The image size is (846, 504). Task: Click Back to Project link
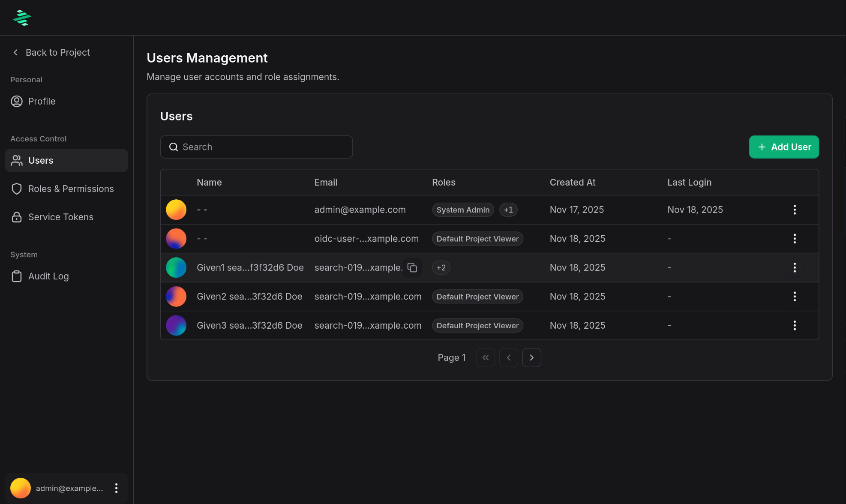(50, 52)
